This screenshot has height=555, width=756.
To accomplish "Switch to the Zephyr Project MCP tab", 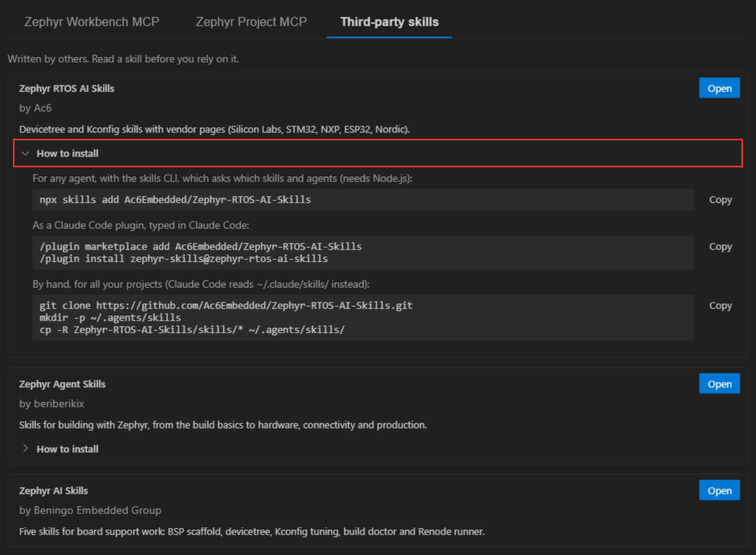I will (251, 22).
